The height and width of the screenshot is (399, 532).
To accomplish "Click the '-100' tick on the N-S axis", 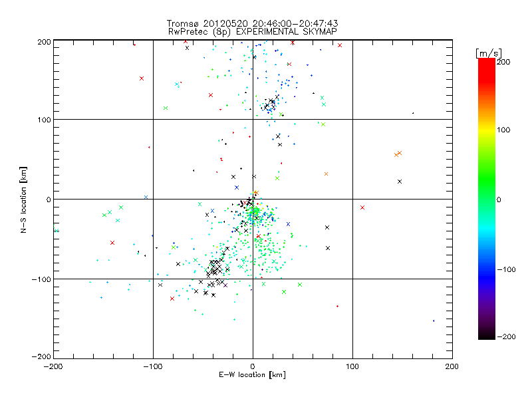I will [x=41, y=279].
